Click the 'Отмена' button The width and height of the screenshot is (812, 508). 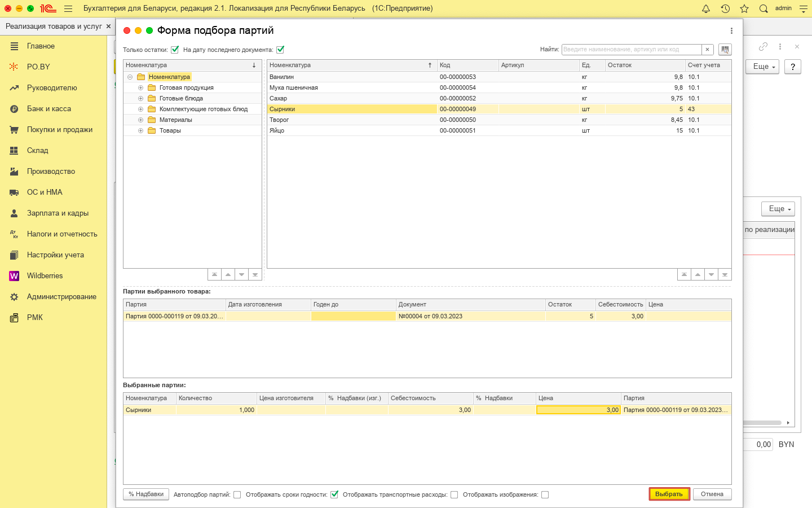point(712,494)
